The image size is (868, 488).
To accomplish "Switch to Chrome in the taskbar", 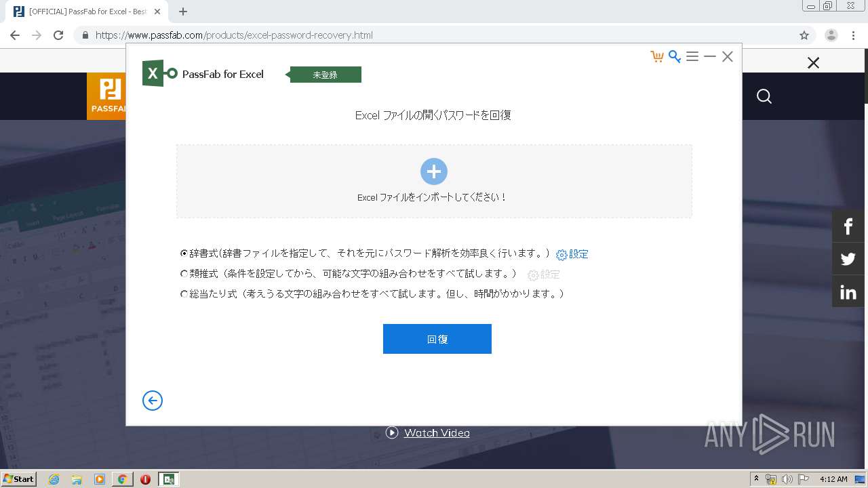I will tap(123, 479).
